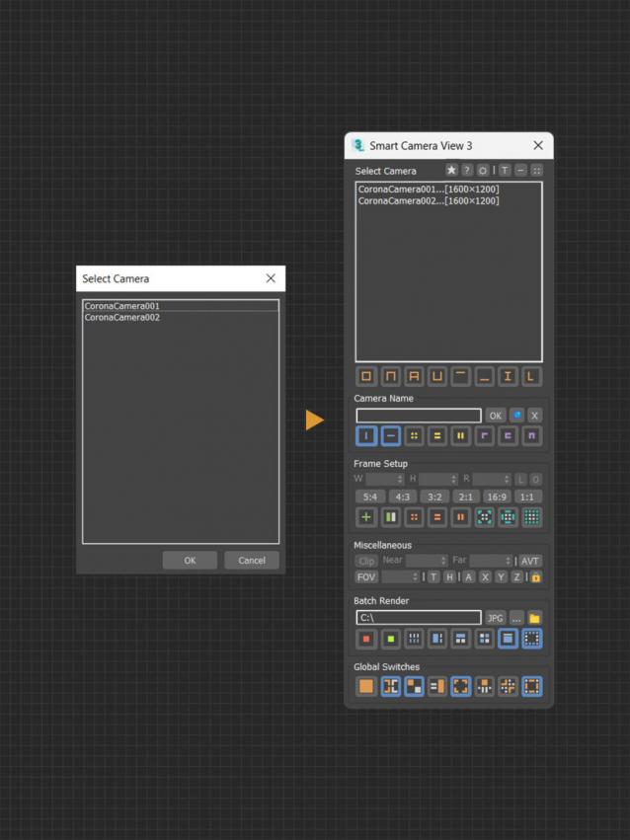Click the red square icon in Batch Render
This screenshot has width=630, height=840.
pos(366,639)
